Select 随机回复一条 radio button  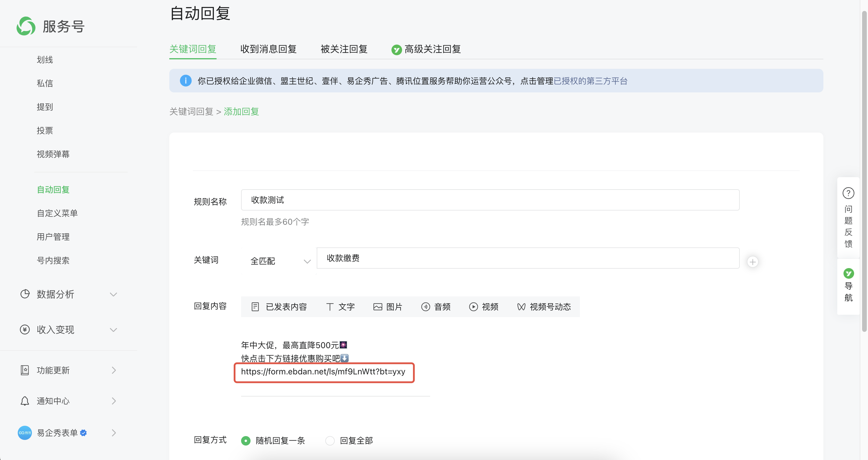click(246, 440)
